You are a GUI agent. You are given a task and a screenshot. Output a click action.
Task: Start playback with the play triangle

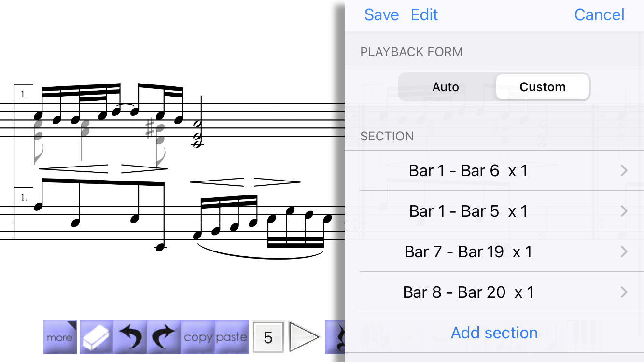(x=304, y=337)
